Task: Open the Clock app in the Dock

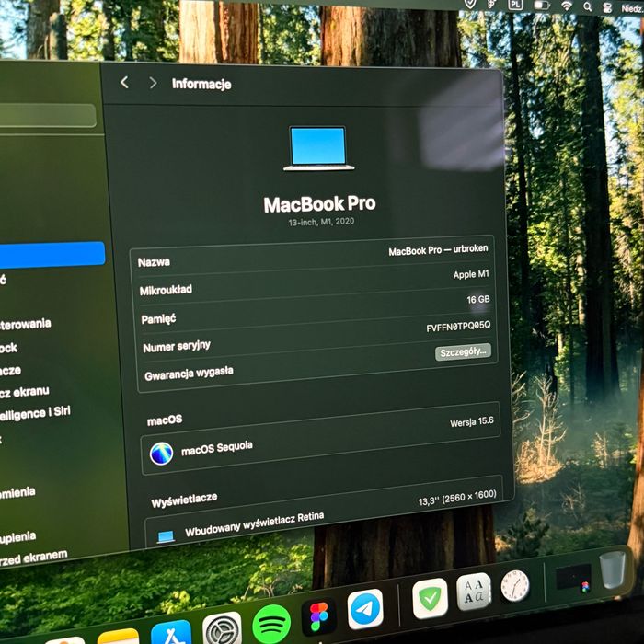Action: coord(515,586)
